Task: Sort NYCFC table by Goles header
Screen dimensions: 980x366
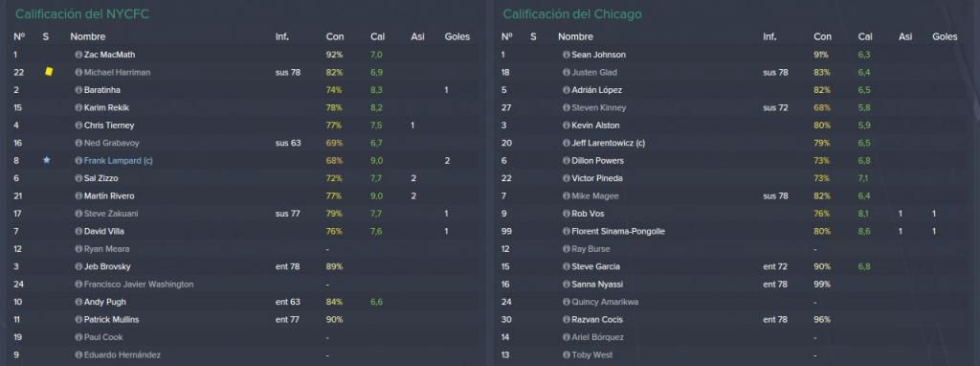Action: (x=457, y=37)
